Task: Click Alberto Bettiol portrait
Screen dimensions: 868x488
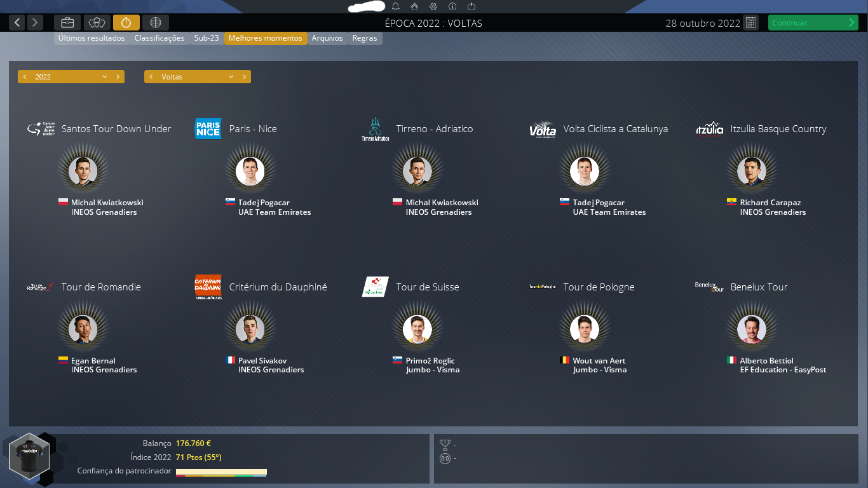Action: tap(752, 330)
